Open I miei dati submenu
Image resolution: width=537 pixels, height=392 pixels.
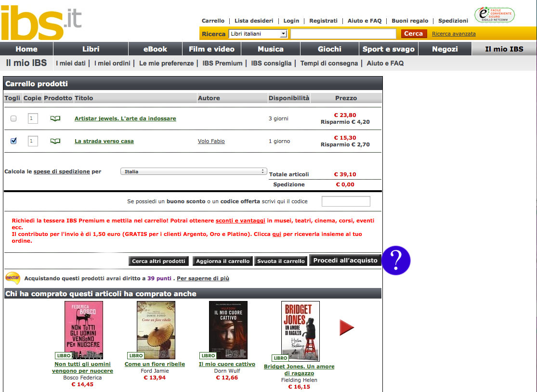[x=70, y=64]
